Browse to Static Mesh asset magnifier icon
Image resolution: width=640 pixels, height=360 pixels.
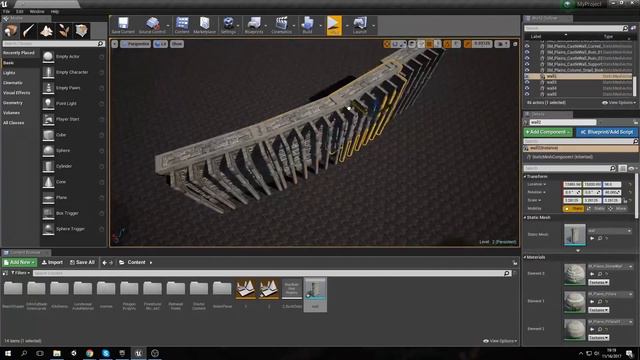pyautogui.click(x=600, y=238)
